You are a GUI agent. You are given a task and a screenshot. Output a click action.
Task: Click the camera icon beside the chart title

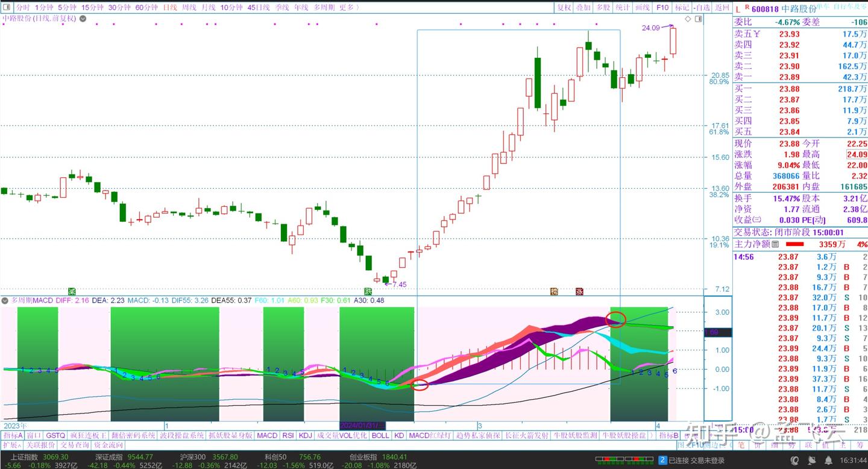click(82, 19)
